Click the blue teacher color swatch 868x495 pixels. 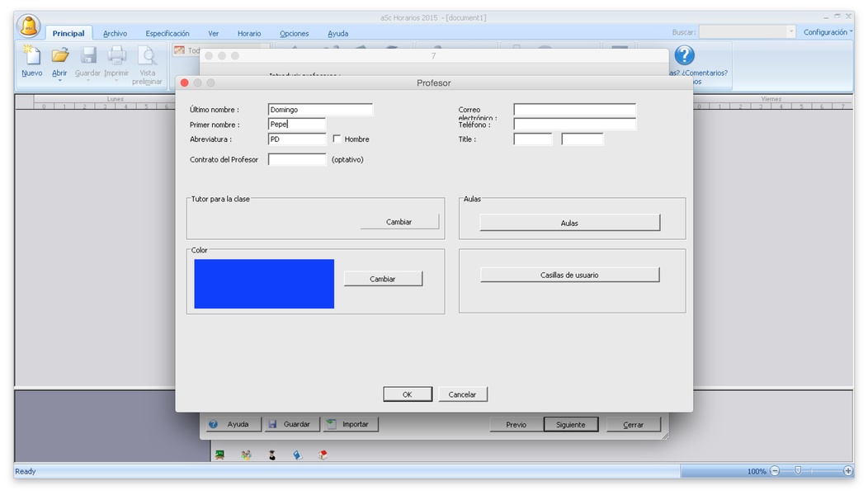pyautogui.click(x=264, y=284)
